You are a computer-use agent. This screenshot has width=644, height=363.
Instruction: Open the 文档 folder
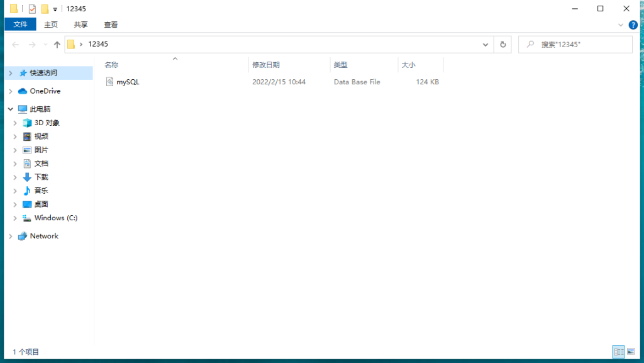tap(41, 164)
